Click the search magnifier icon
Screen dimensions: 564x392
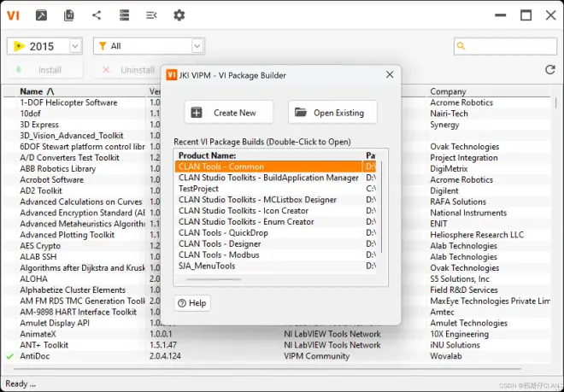[461, 46]
